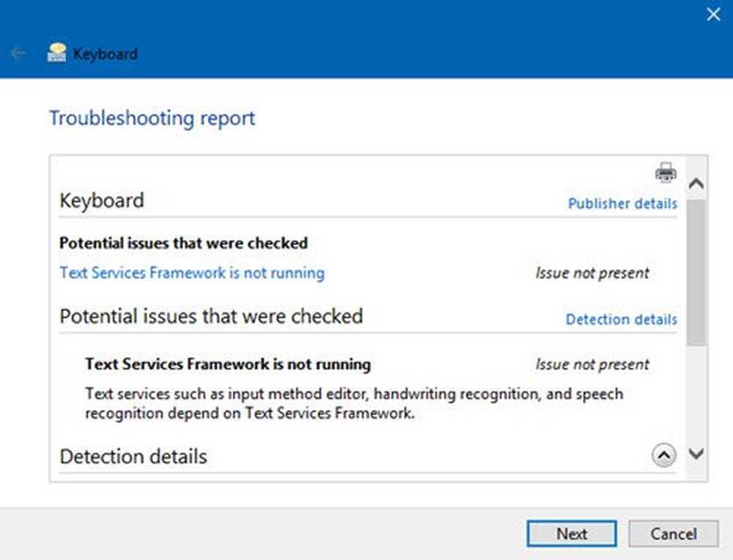The width and height of the screenshot is (733, 560).
Task: Open the Publisher details link
Action: (622, 204)
